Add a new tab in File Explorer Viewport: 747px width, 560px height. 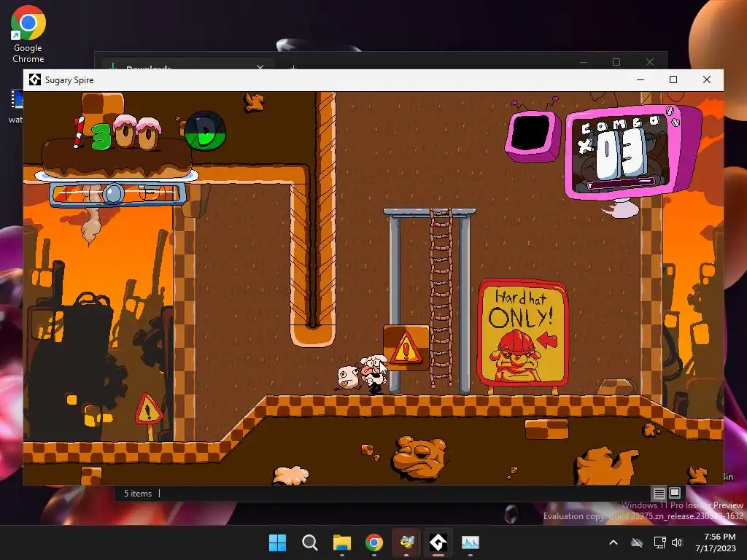[294, 68]
